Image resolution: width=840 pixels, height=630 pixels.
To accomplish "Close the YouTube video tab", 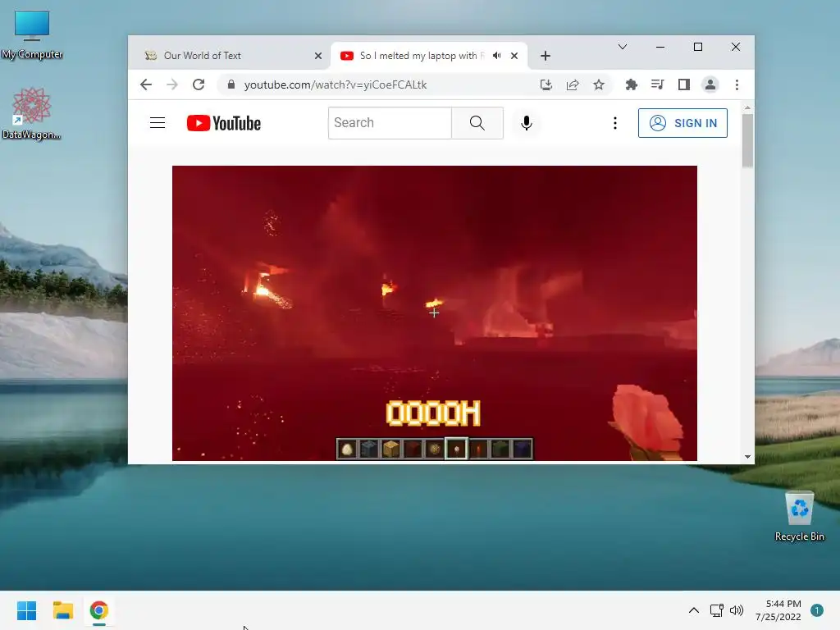I will point(514,56).
